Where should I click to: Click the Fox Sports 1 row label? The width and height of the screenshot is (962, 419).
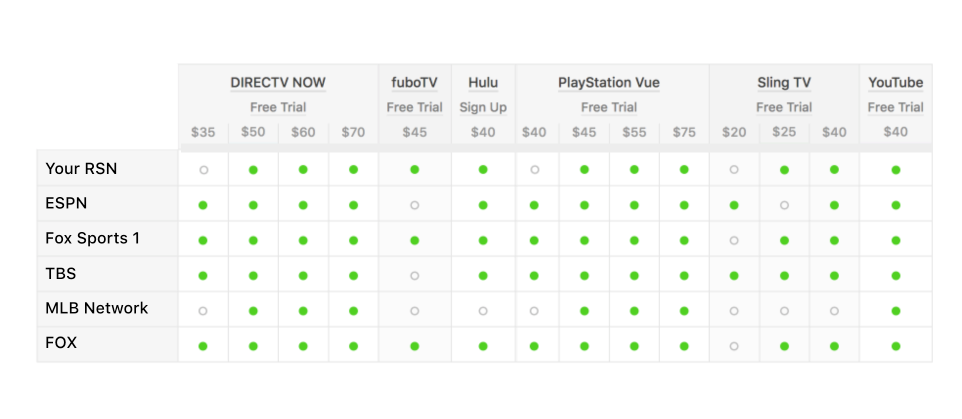93,238
